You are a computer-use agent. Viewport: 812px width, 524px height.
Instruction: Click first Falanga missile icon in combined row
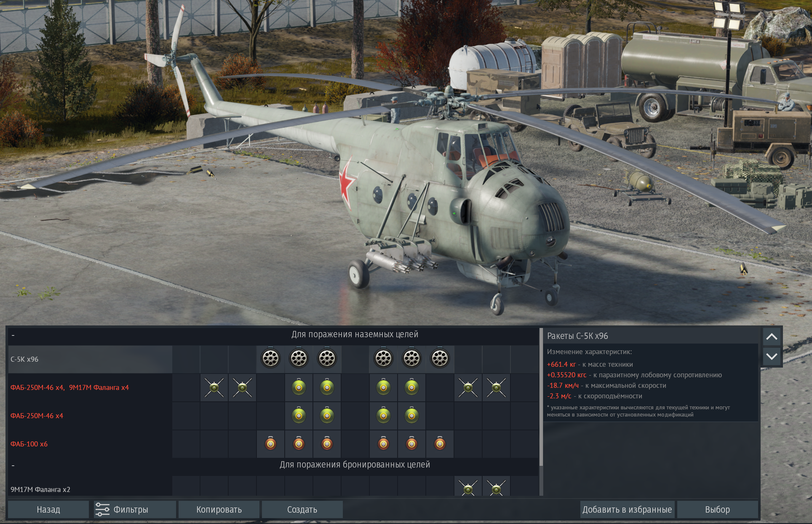(x=214, y=387)
